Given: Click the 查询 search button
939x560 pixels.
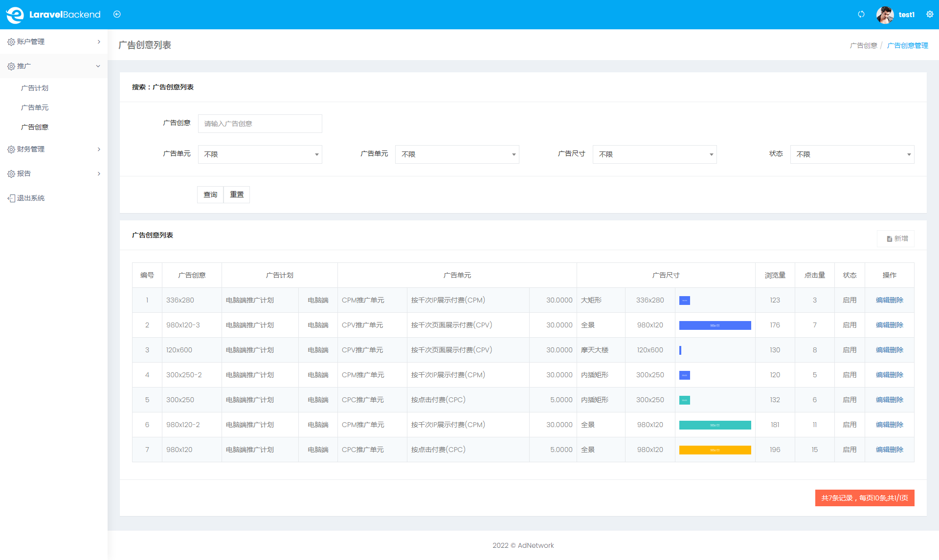Looking at the screenshot, I should 210,194.
